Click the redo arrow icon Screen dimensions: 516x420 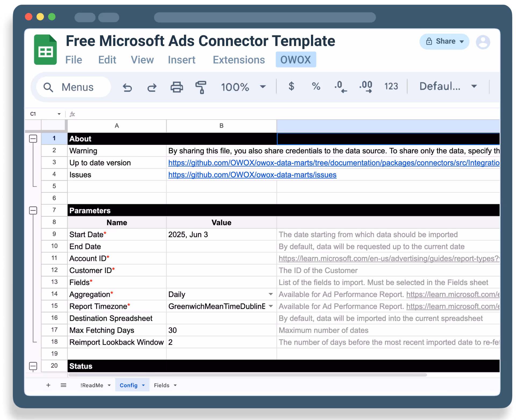[x=152, y=87]
